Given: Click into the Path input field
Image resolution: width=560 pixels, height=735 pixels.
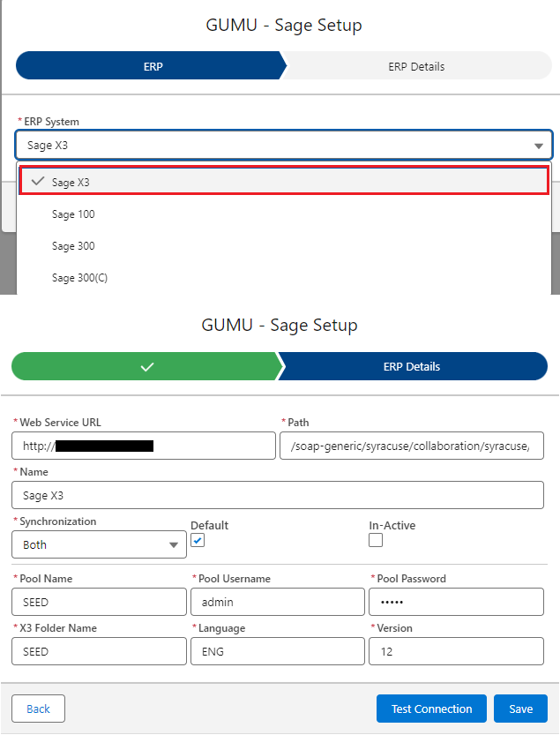Looking at the screenshot, I should (411, 446).
